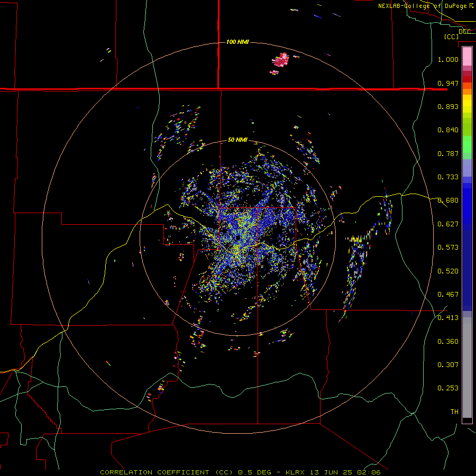
Task: Click the 100 NMI range ring label
Action: pyautogui.click(x=237, y=42)
